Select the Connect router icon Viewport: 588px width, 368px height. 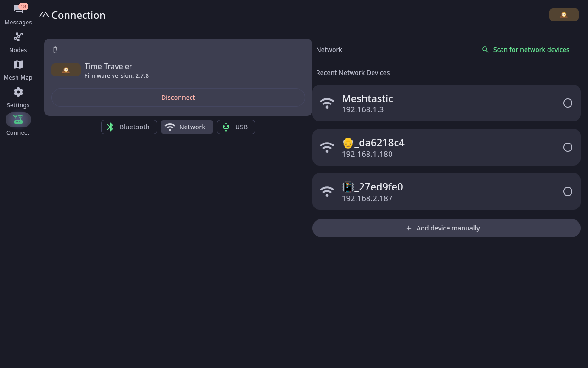tap(18, 120)
